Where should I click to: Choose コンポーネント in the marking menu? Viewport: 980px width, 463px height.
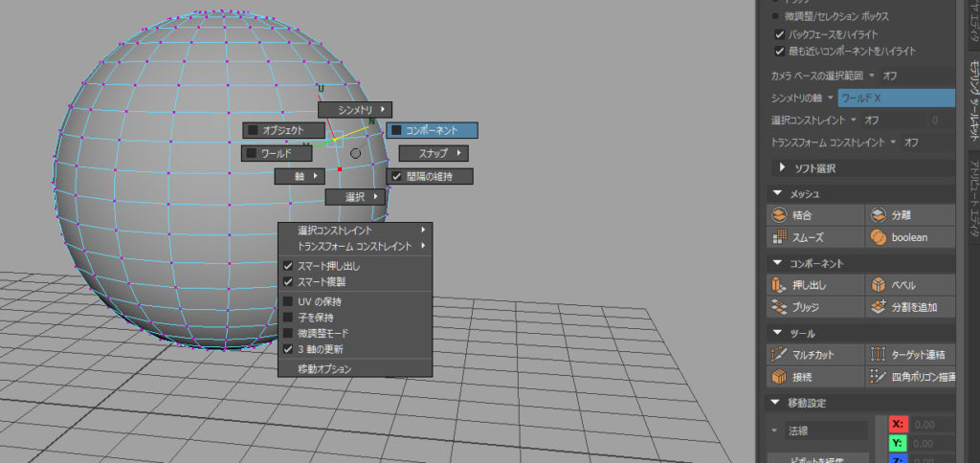[433, 130]
